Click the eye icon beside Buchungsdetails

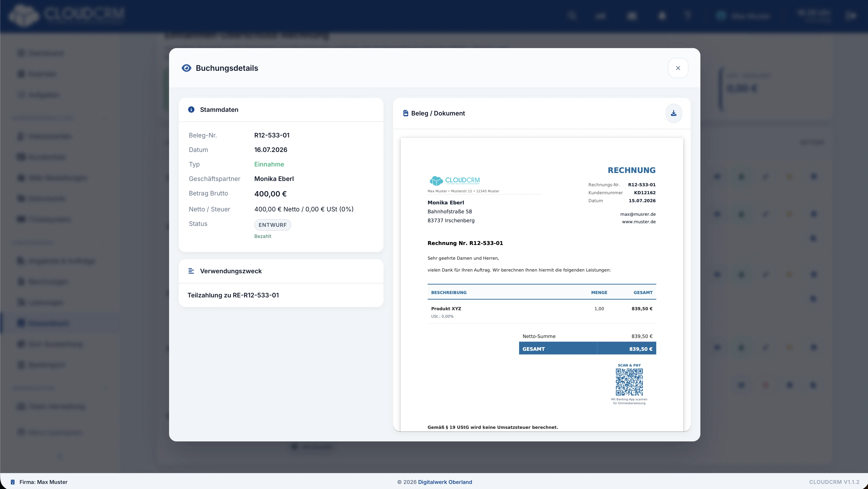(186, 68)
